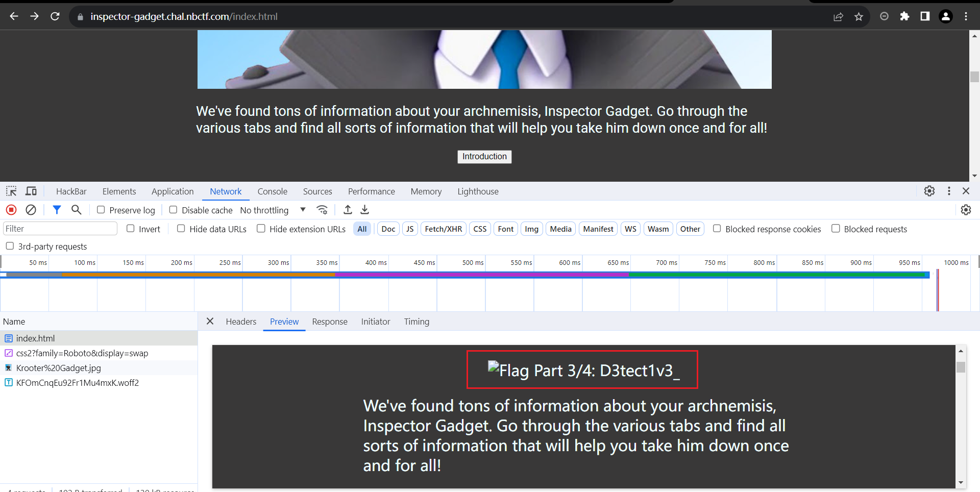This screenshot has height=492, width=980.
Task: Activate the inspect element picker
Action: (x=11, y=191)
